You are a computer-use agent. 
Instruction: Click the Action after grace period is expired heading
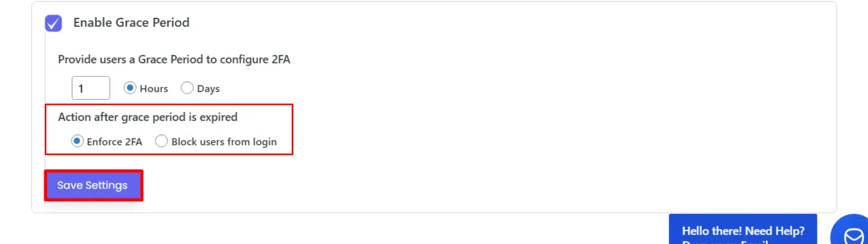click(x=148, y=117)
